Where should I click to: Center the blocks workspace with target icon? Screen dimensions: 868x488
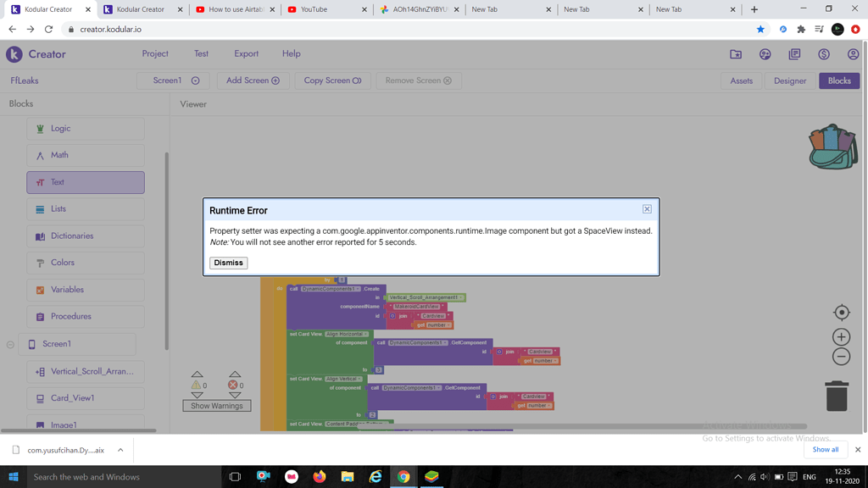tap(842, 313)
